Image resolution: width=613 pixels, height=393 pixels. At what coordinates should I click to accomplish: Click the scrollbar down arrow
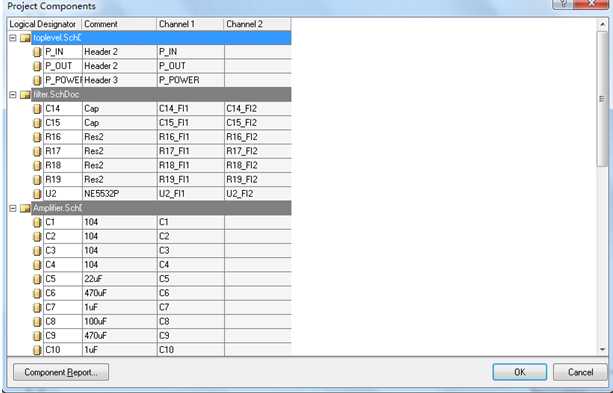[x=602, y=350]
